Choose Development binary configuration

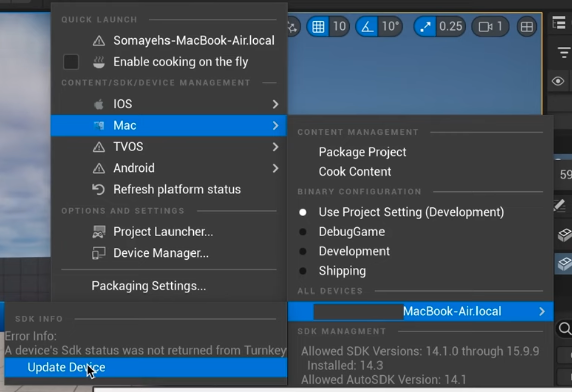[354, 251]
